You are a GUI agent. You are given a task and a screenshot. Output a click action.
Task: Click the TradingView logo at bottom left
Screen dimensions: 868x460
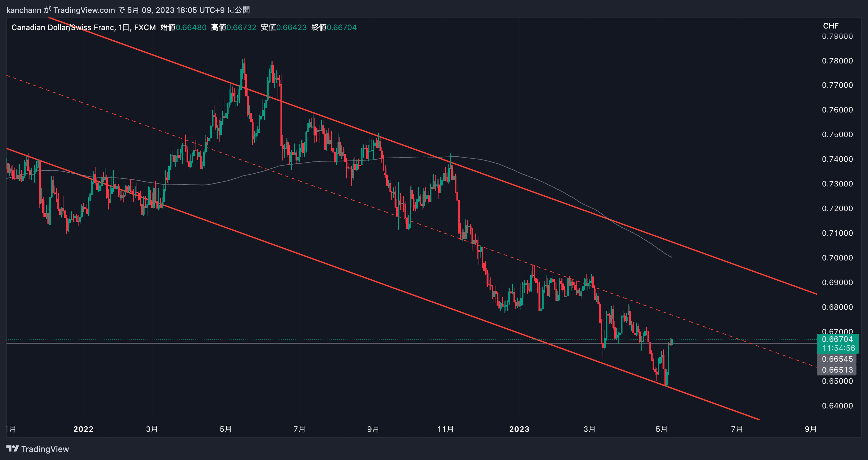(x=38, y=449)
